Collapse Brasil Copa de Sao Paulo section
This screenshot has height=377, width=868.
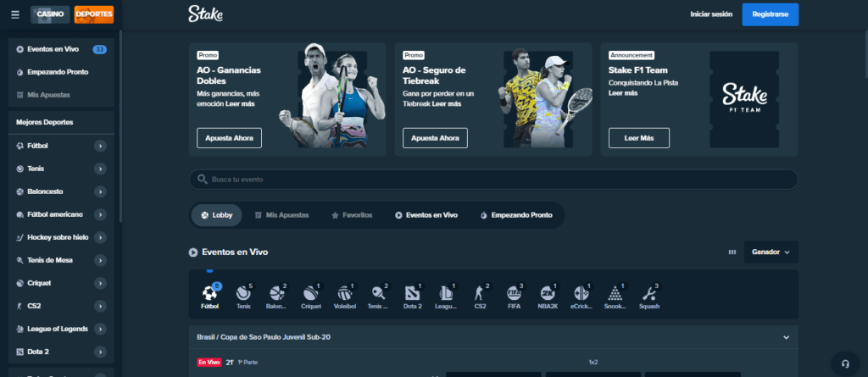(786, 337)
